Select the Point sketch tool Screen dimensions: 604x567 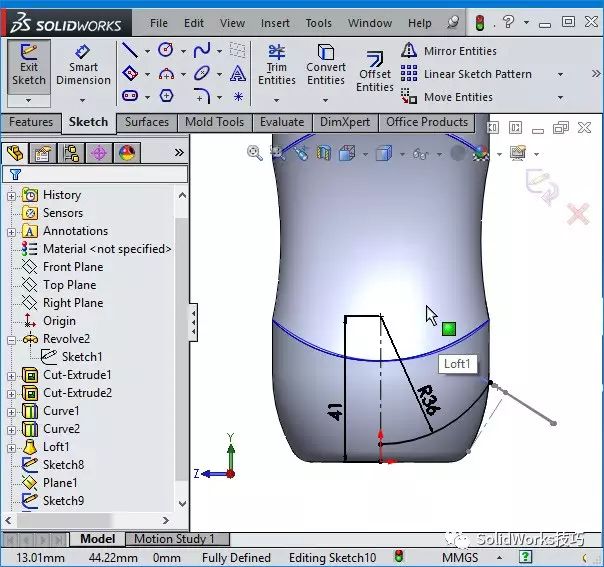tap(238, 96)
